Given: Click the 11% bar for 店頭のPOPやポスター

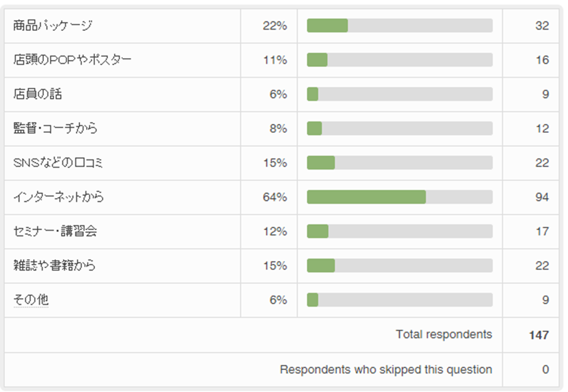Looking at the screenshot, I should coord(317,60).
